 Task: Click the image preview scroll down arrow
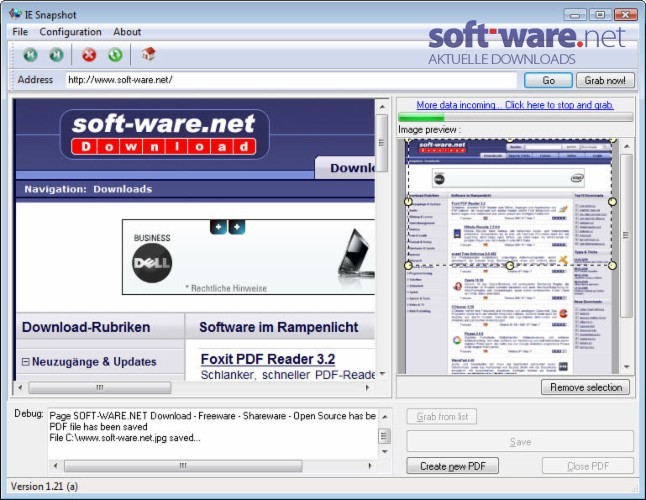click(x=626, y=367)
